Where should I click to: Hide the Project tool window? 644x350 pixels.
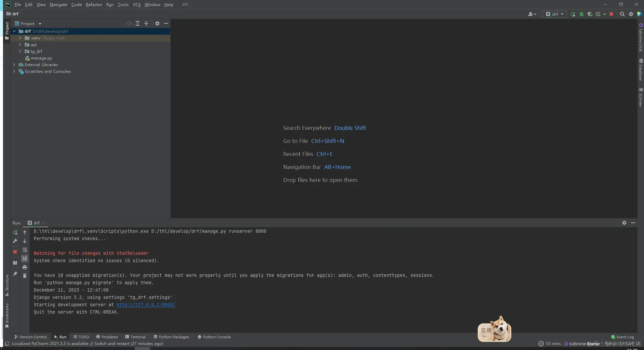pyautogui.click(x=166, y=23)
